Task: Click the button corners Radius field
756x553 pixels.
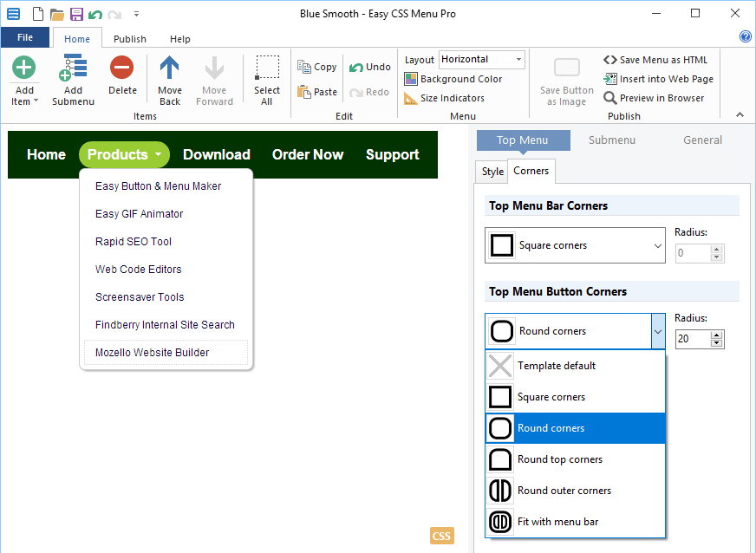Action: click(x=692, y=339)
